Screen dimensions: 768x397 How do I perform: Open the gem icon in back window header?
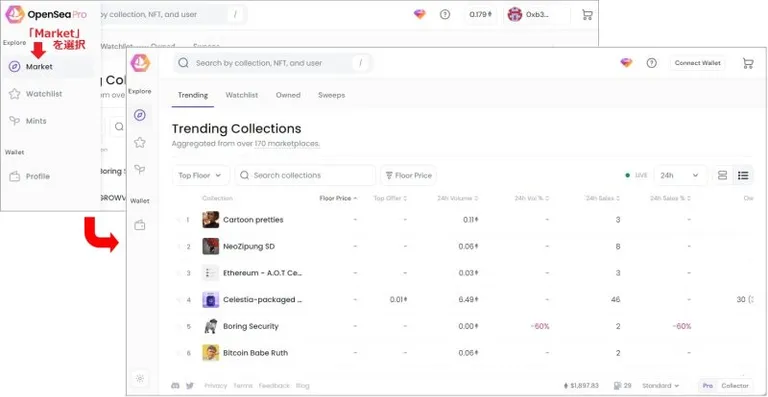pos(420,15)
